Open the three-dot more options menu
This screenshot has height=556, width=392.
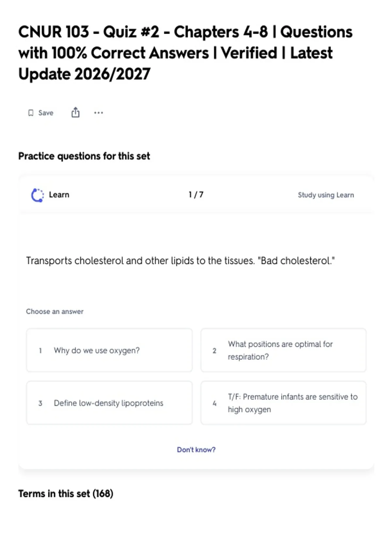click(x=98, y=113)
